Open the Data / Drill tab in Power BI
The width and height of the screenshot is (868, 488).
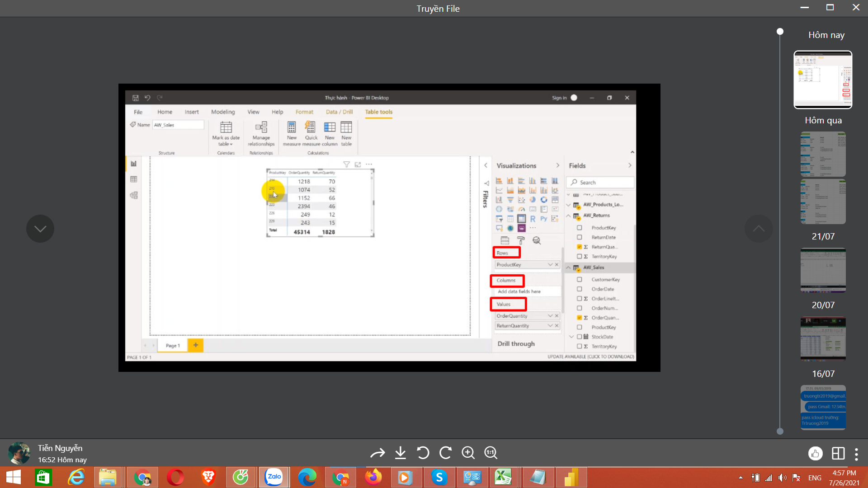339,112
